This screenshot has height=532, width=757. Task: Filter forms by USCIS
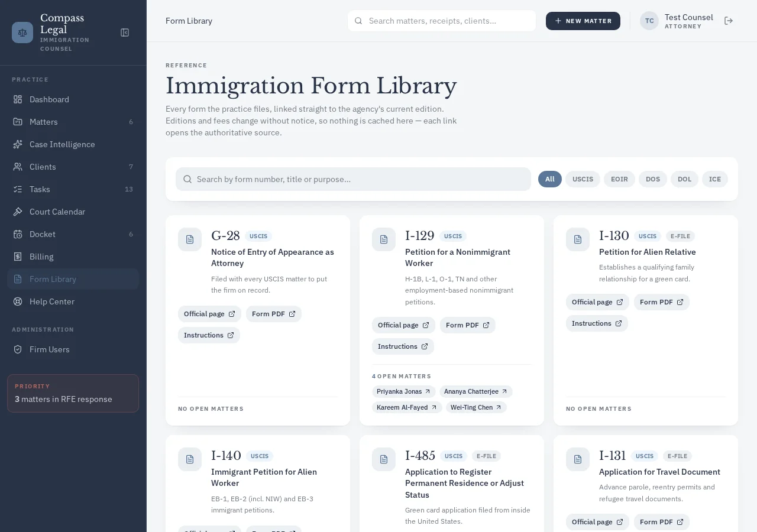pos(583,179)
